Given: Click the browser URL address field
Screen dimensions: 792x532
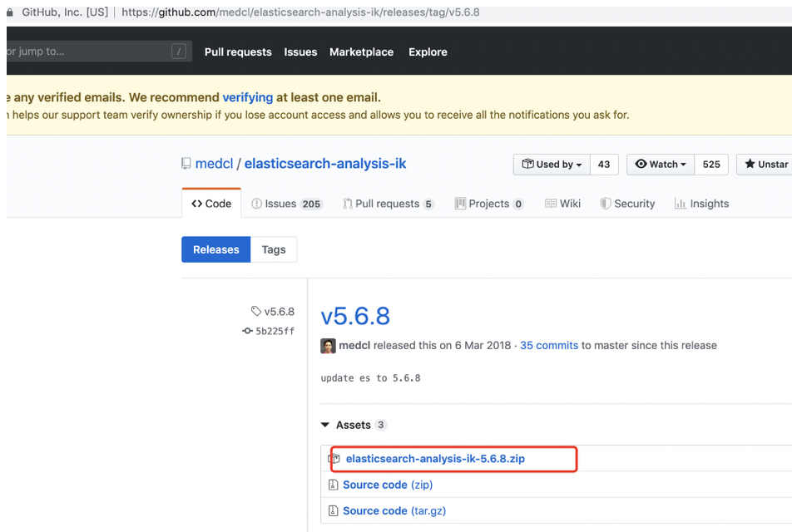Looking at the screenshot, I should point(300,12).
